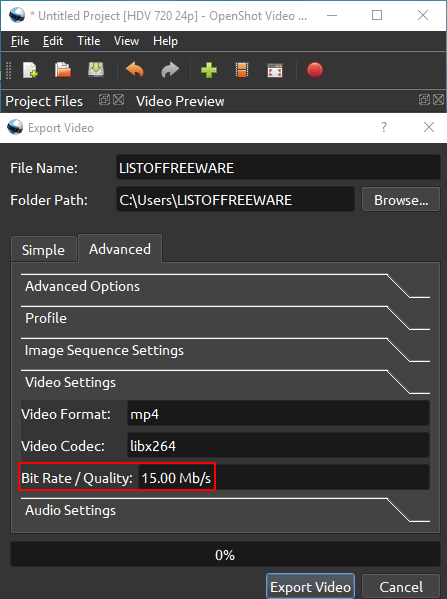The image size is (447, 599).
Task: Close the Export Video dialog
Action: point(429,127)
